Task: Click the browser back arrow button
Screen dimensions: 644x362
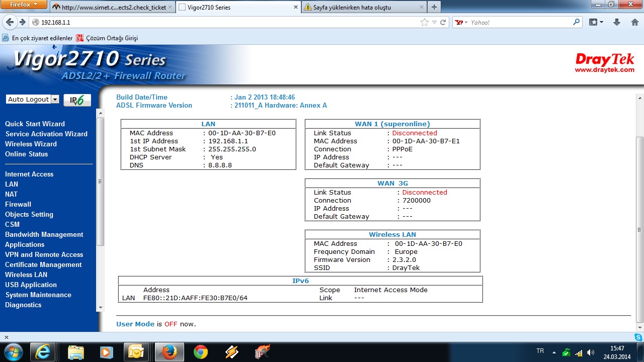Action: pos(10,22)
